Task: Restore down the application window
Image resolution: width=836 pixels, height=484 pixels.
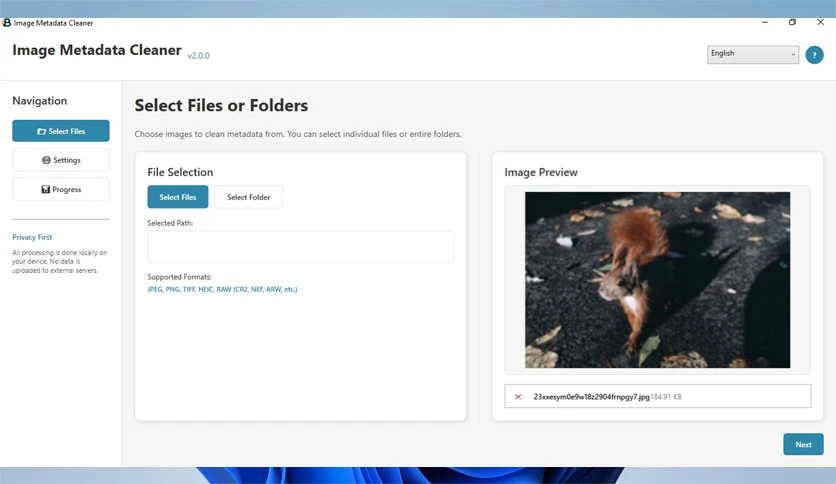Action: [792, 22]
